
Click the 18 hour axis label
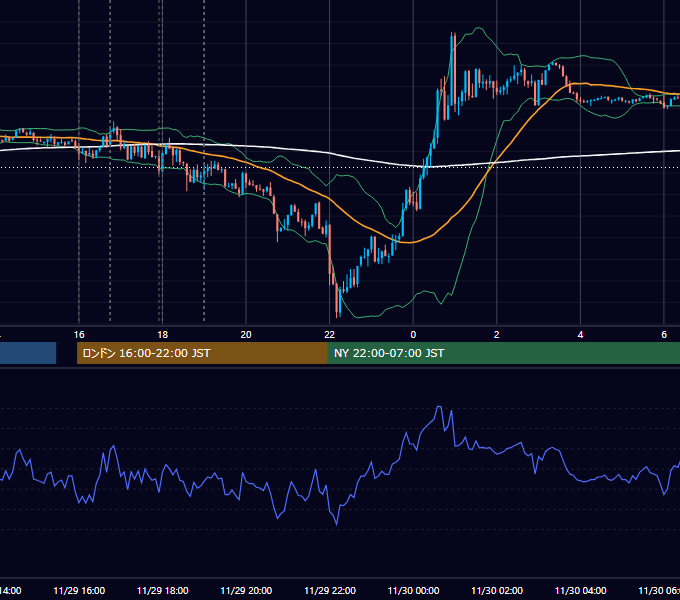point(163,335)
